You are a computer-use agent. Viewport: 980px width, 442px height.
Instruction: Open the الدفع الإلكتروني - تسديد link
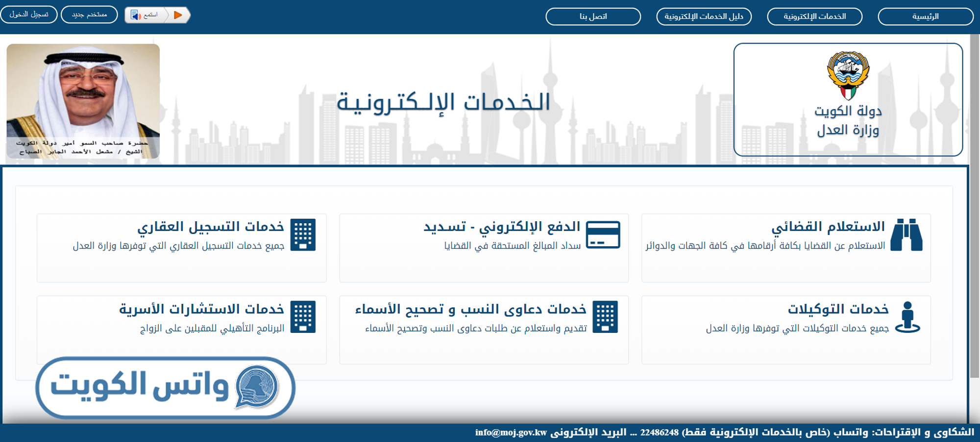click(x=502, y=227)
